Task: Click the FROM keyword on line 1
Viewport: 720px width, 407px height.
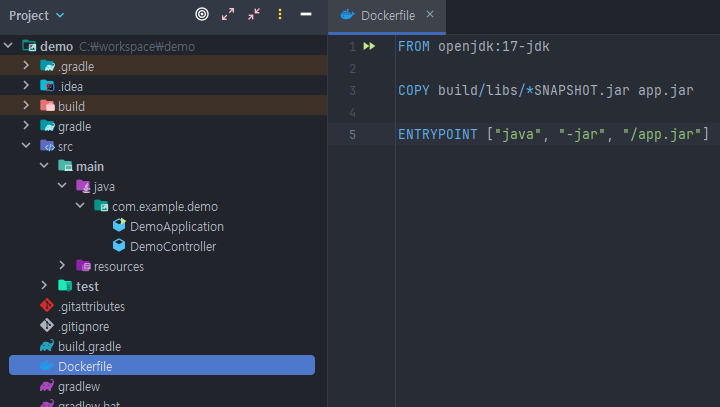Action: 414,46
